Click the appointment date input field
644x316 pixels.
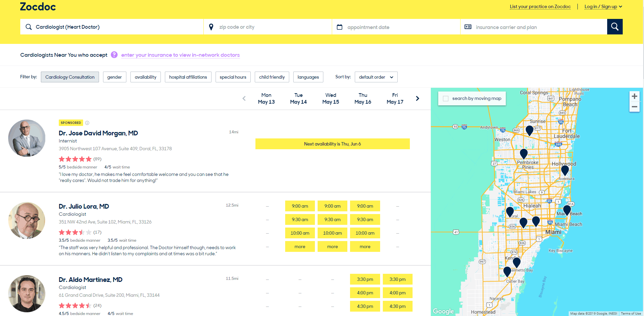389,27
